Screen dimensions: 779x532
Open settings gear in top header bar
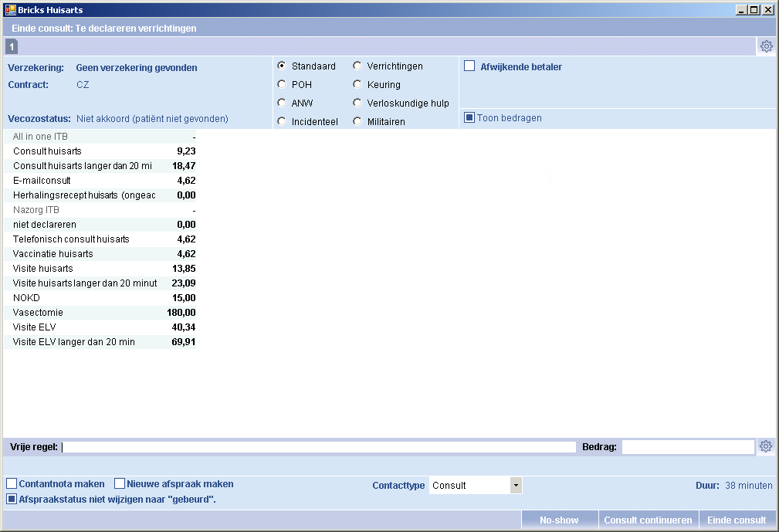[767, 46]
